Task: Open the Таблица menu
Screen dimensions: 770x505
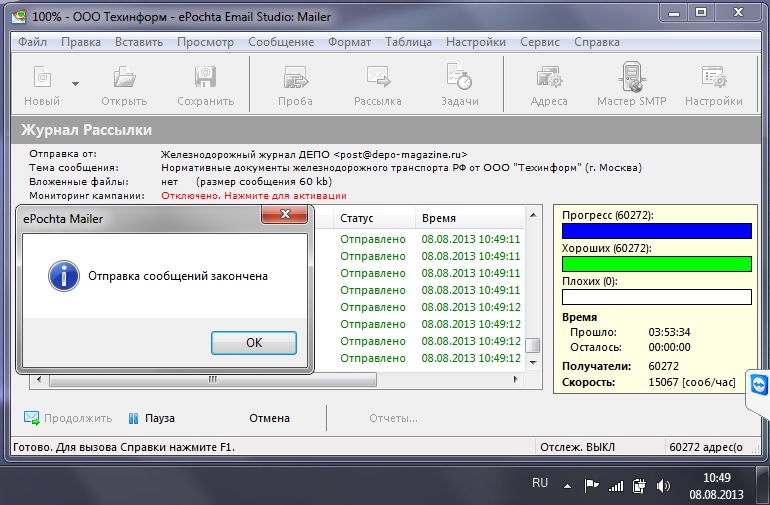Action: click(408, 42)
